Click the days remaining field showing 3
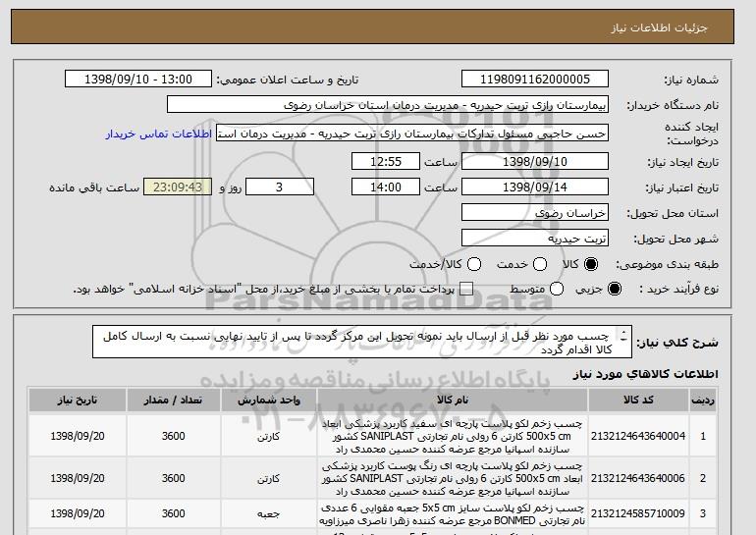The image size is (756, 535). tap(280, 187)
